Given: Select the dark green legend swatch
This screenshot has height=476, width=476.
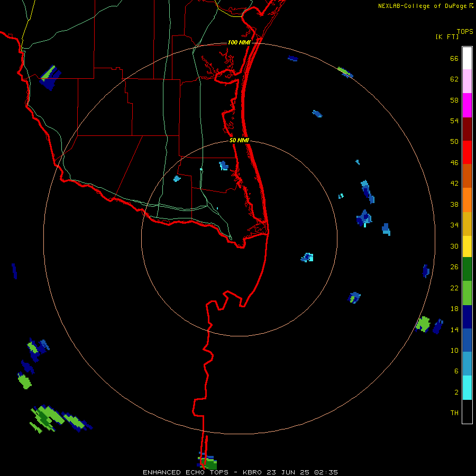Looking at the screenshot, I should point(467,269).
